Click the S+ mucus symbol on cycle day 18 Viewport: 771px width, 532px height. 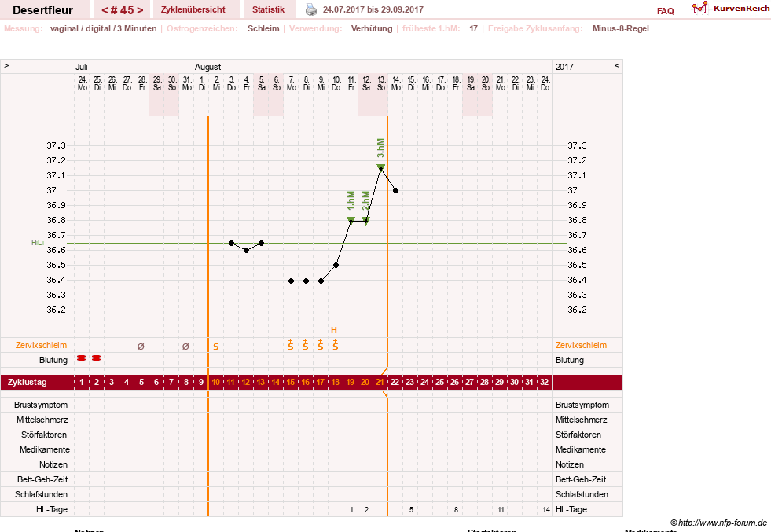click(336, 345)
